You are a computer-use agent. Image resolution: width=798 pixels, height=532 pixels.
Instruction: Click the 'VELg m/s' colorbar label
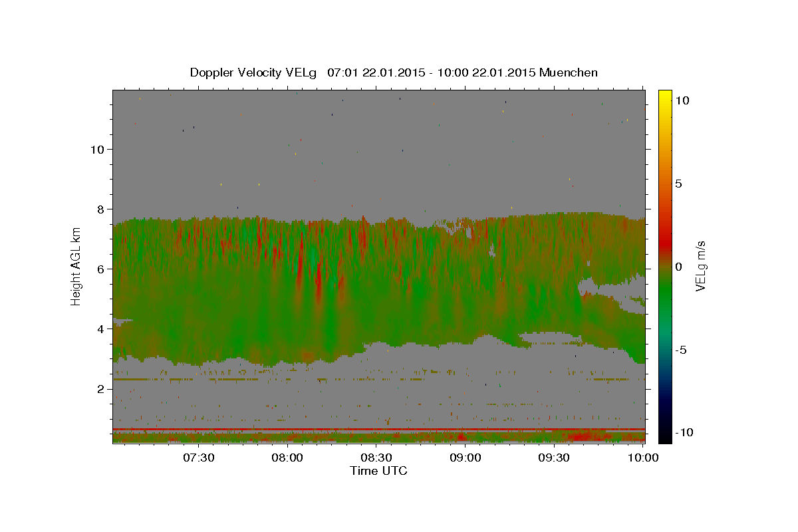(x=700, y=266)
